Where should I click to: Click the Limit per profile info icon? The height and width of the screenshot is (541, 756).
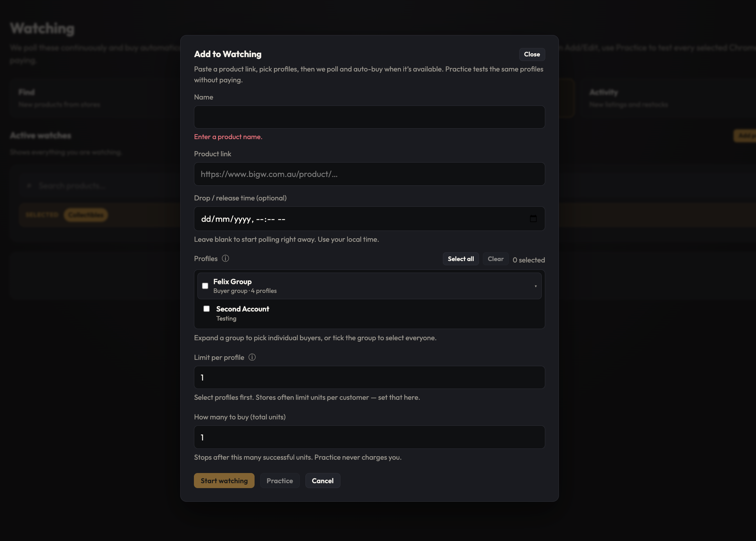pos(252,357)
